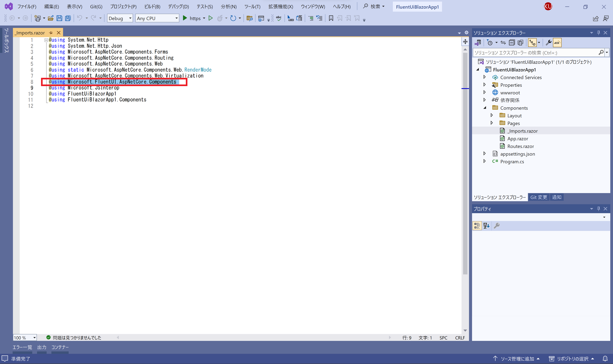Collapse all items in Solution Explorer
The width and height of the screenshot is (613, 364).
[x=512, y=43]
